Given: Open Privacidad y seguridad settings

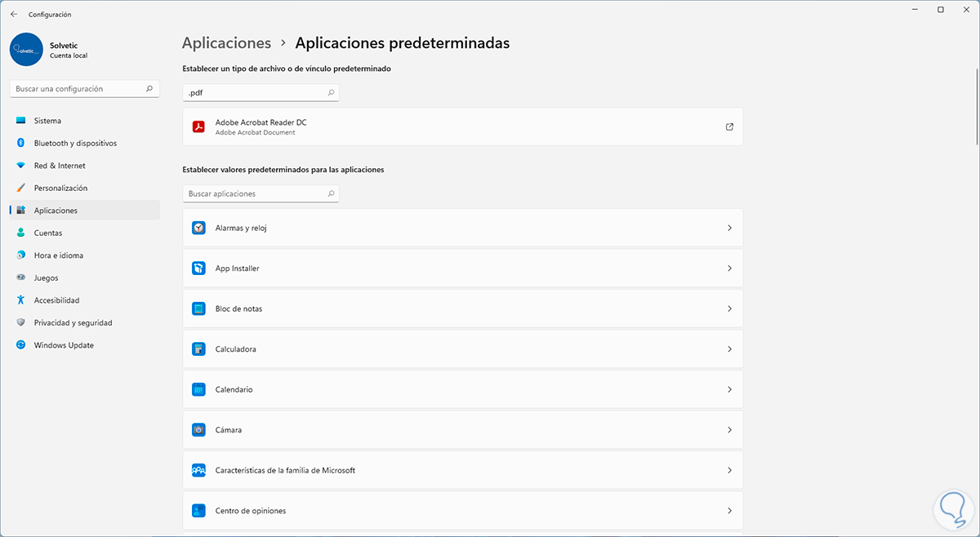Looking at the screenshot, I should click(x=73, y=322).
